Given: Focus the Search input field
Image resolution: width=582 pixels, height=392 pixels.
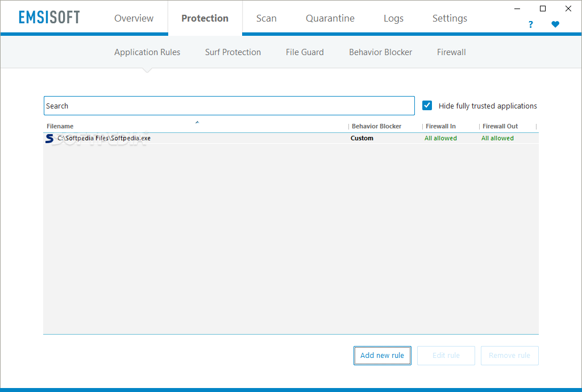Looking at the screenshot, I should [x=229, y=106].
